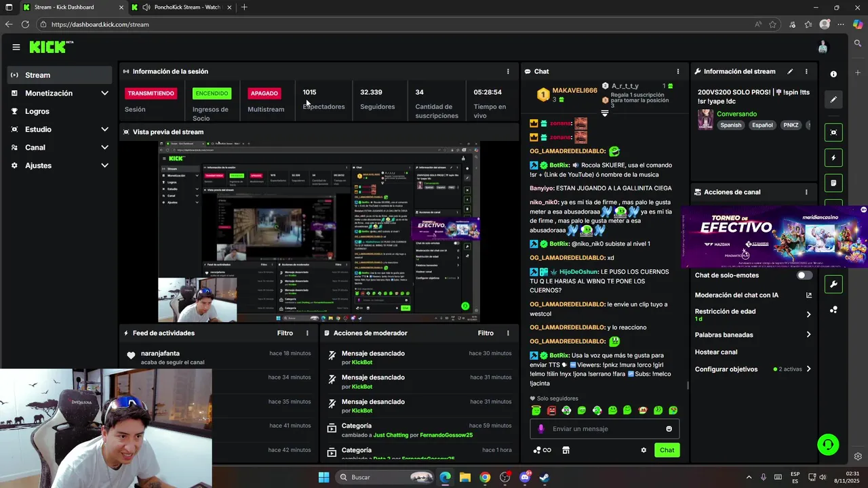Expand the Monetización sidebar menu
Screen dimensions: 868x488
point(60,93)
